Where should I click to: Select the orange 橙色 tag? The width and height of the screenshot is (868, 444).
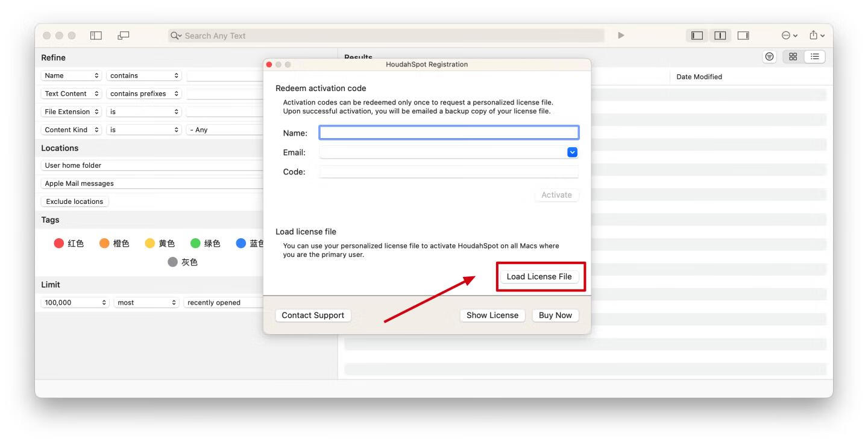coord(115,243)
